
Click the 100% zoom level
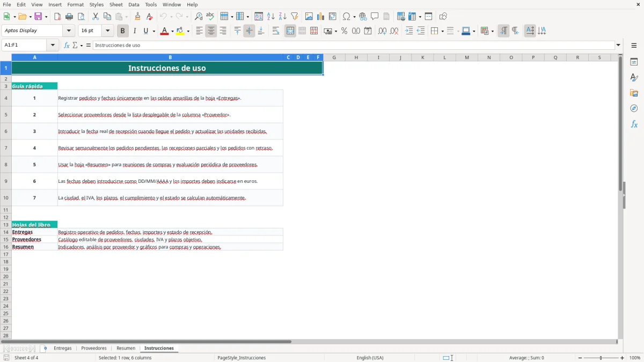pos(635,358)
